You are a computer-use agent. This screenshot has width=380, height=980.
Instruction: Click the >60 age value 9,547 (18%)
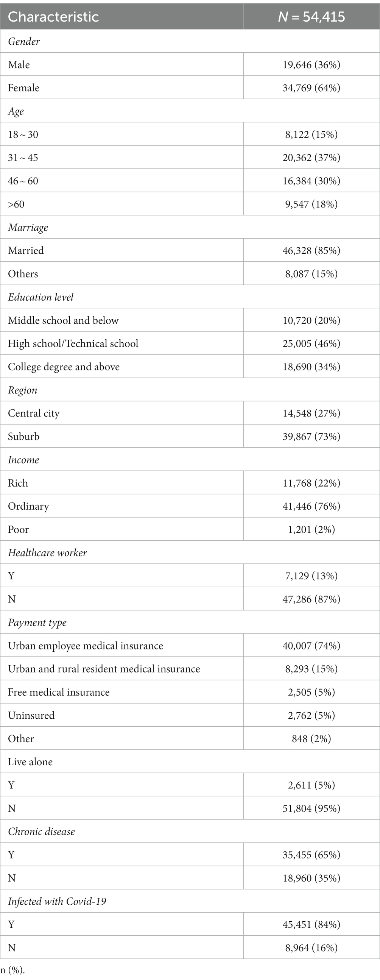[311, 204]
